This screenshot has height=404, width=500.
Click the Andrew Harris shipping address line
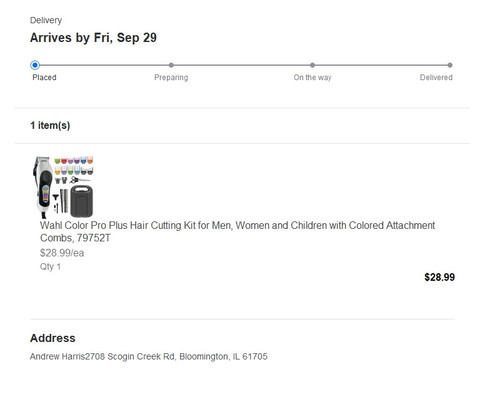coord(149,357)
